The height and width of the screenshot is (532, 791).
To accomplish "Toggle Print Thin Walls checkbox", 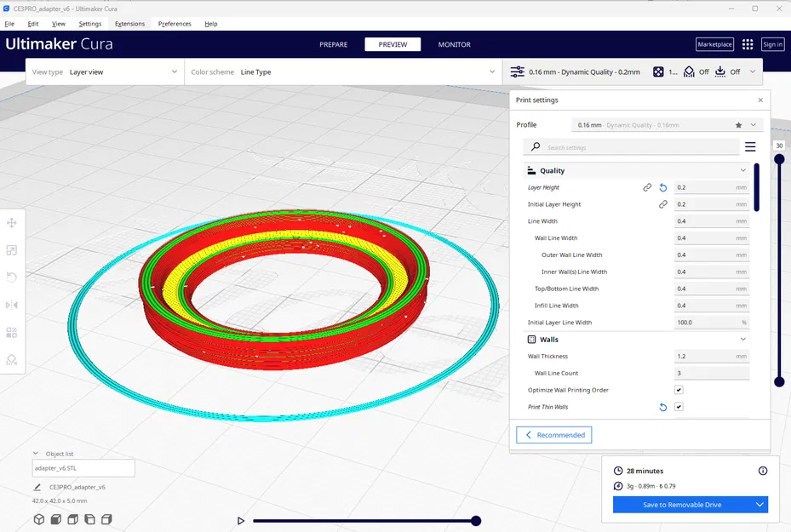I will click(x=679, y=407).
